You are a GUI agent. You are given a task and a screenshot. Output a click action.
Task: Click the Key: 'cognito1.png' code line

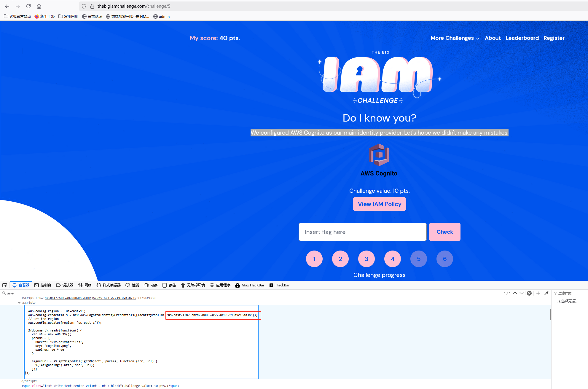(x=53, y=346)
